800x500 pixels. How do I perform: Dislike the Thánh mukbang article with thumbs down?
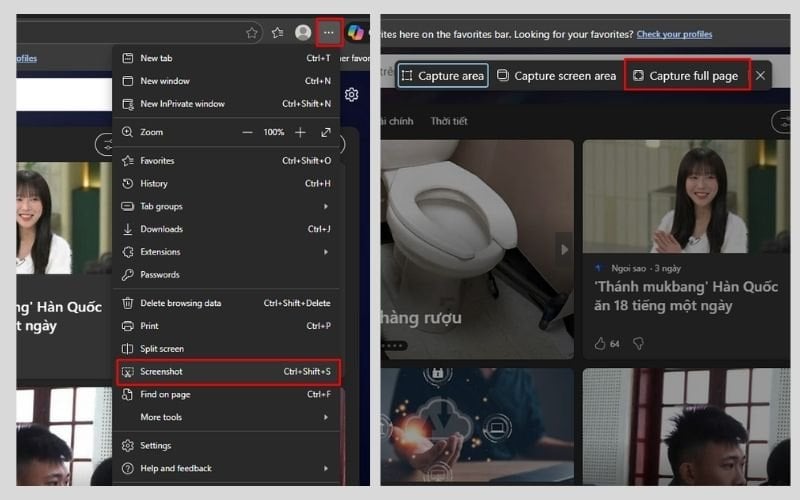coord(638,344)
